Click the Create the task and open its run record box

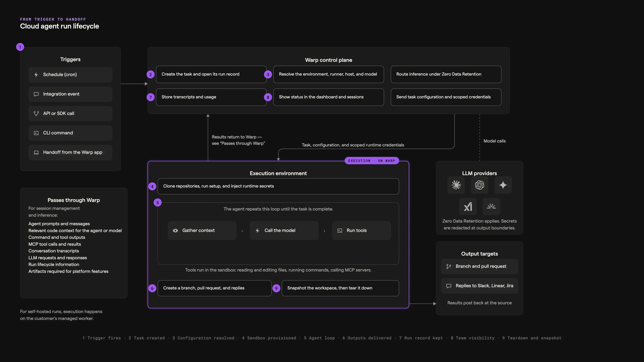pyautogui.click(x=211, y=74)
